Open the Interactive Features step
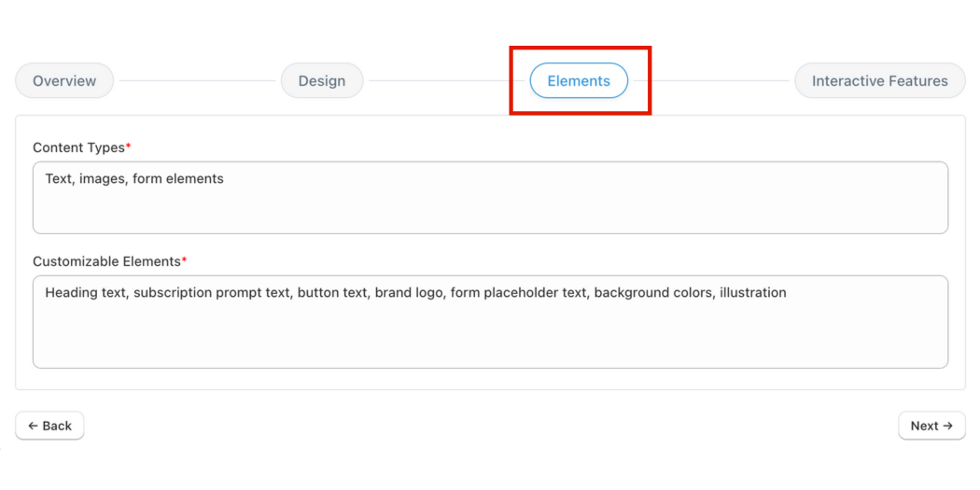Screen dimensions: 980x490 [879, 81]
